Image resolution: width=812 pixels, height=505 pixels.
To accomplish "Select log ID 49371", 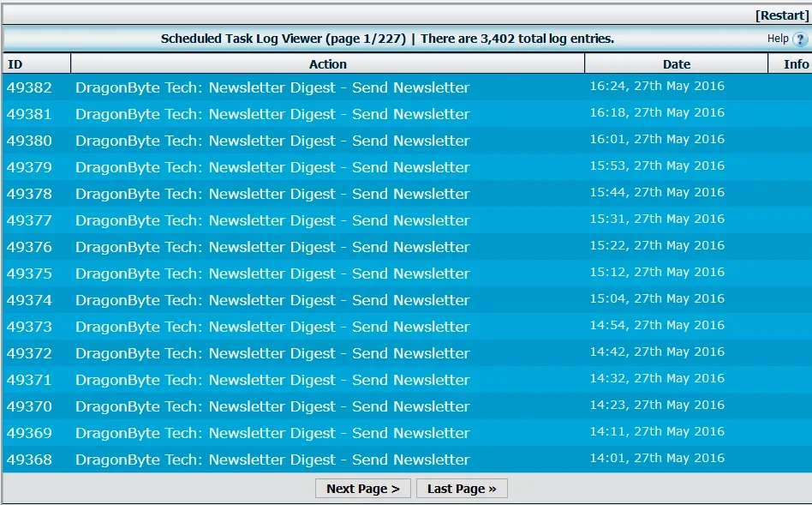I will (29, 380).
